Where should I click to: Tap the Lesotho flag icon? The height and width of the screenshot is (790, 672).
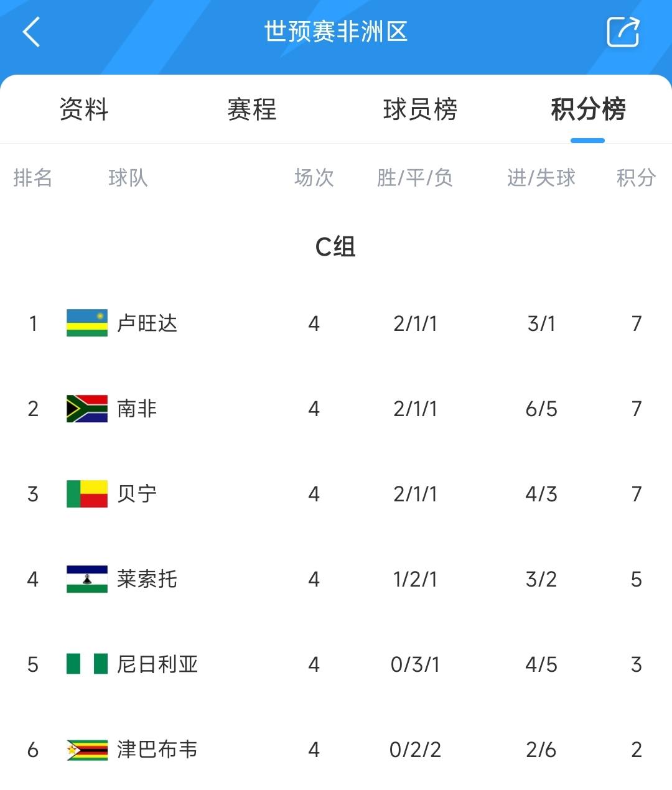(87, 579)
